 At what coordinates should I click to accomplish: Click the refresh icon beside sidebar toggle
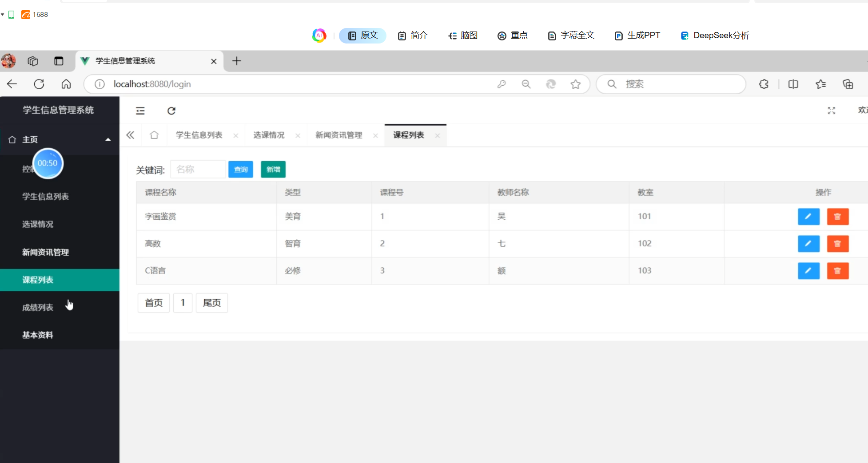point(171,111)
